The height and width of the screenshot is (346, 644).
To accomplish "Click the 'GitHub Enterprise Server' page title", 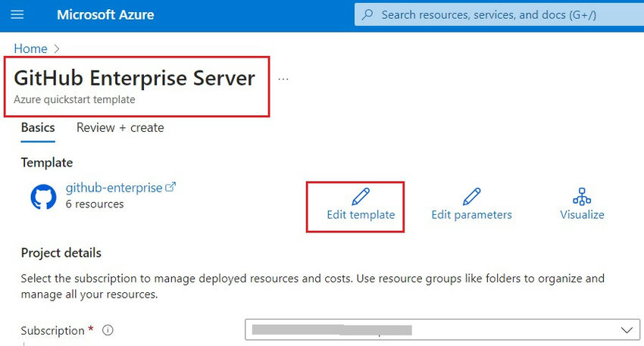I will 134,78.
